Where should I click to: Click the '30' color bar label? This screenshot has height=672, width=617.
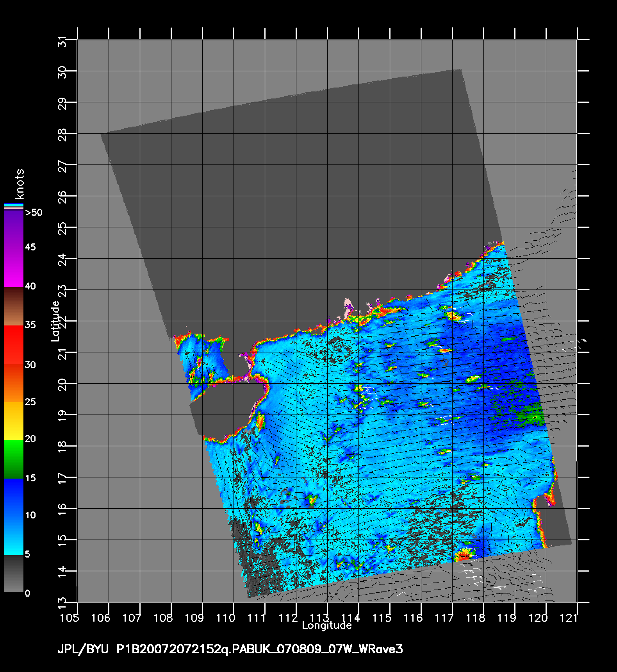click(x=30, y=365)
